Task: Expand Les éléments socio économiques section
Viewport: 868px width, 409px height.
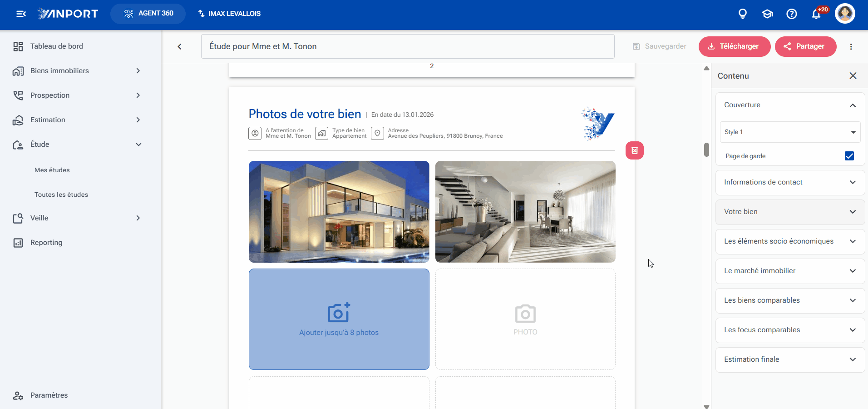Action: 790,241
